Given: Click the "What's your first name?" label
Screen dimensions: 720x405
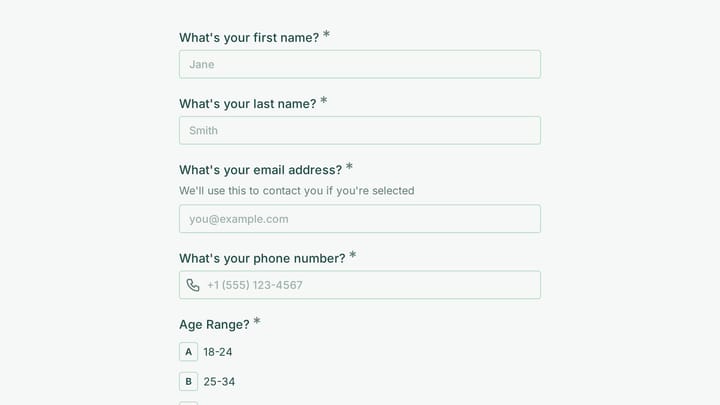Looking at the screenshot, I should pyautogui.click(x=249, y=38).
